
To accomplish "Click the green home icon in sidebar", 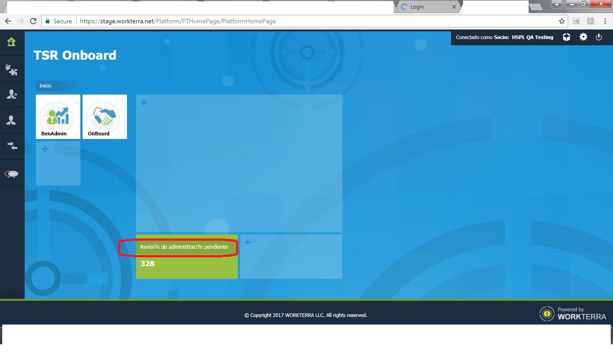I will (12, 42).
